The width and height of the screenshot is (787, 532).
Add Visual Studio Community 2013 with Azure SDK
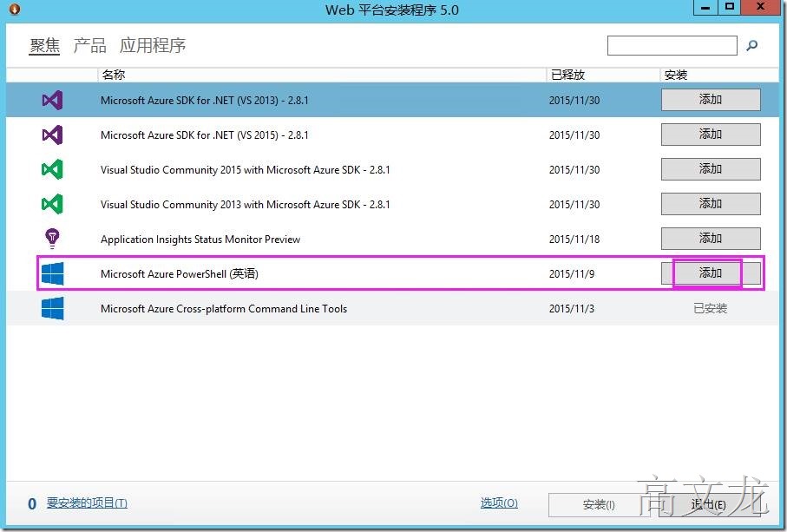711,204
